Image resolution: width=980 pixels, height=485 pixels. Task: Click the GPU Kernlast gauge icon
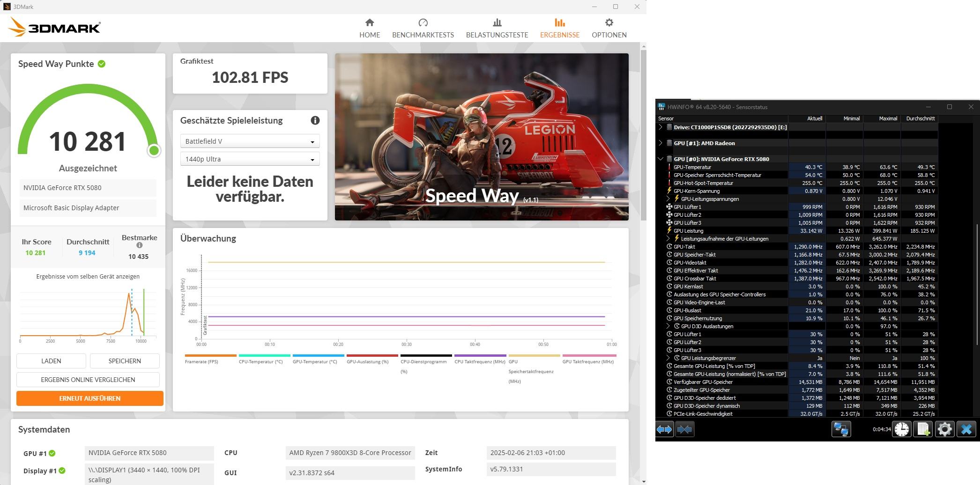pyautogui.click(x=669, y=287)
